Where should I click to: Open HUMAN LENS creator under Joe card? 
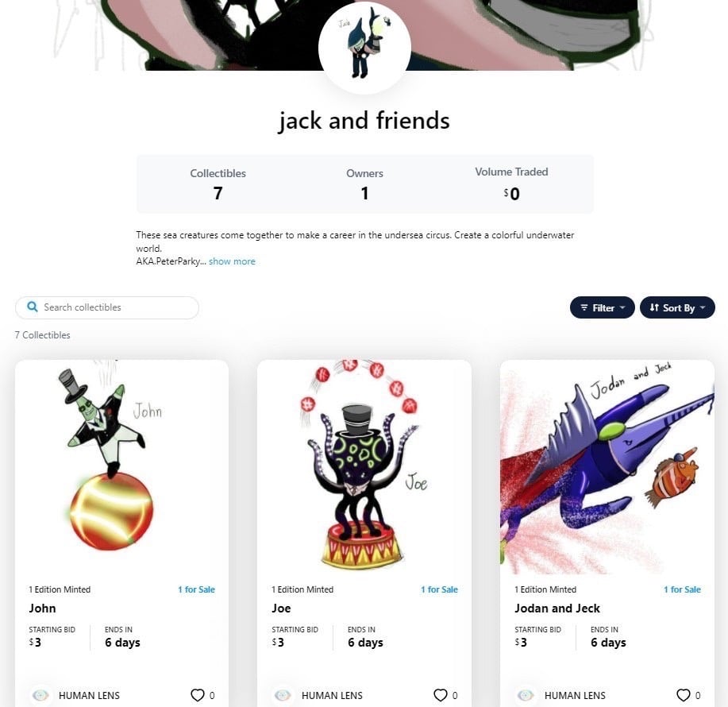[332, 695]
